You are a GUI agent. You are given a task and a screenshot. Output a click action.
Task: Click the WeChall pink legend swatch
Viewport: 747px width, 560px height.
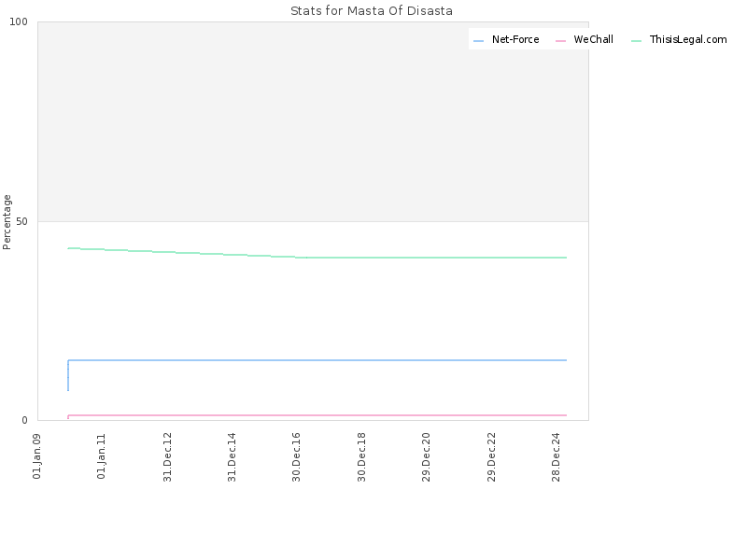560,41
